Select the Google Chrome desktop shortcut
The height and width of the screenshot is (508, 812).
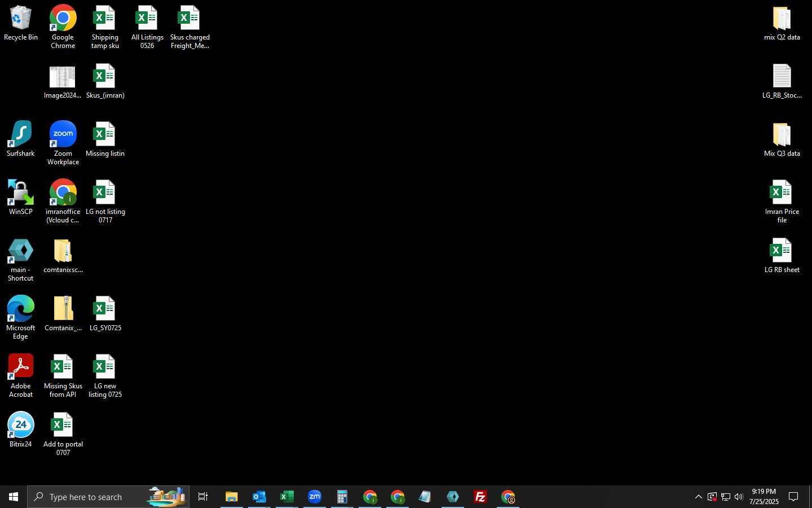63,27
